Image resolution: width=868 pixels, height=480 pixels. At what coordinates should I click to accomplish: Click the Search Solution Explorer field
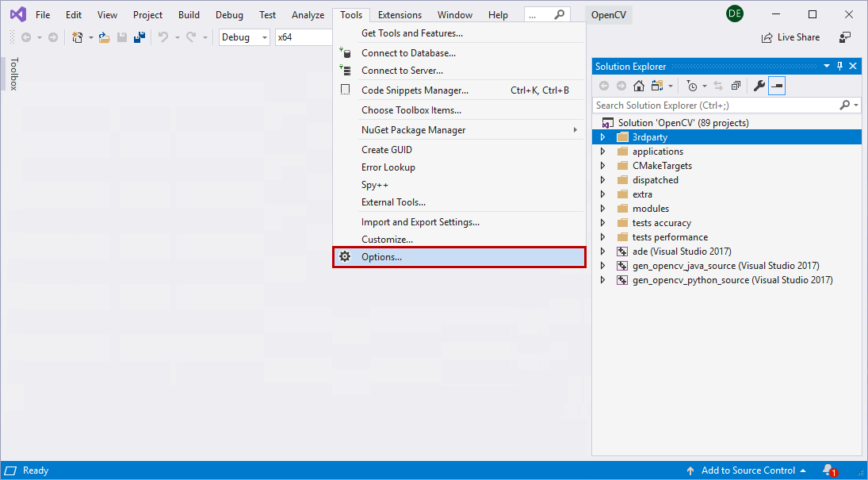click(715, 105)
